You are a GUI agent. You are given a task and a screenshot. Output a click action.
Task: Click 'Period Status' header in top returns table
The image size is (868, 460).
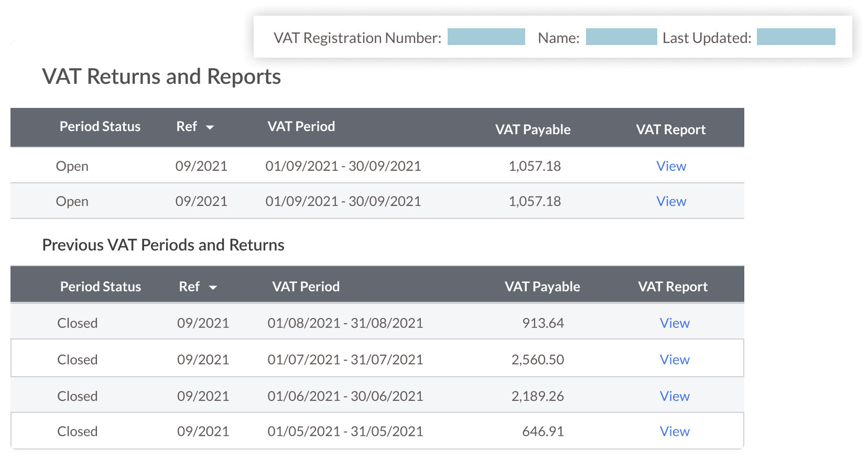tap(100, 127)
